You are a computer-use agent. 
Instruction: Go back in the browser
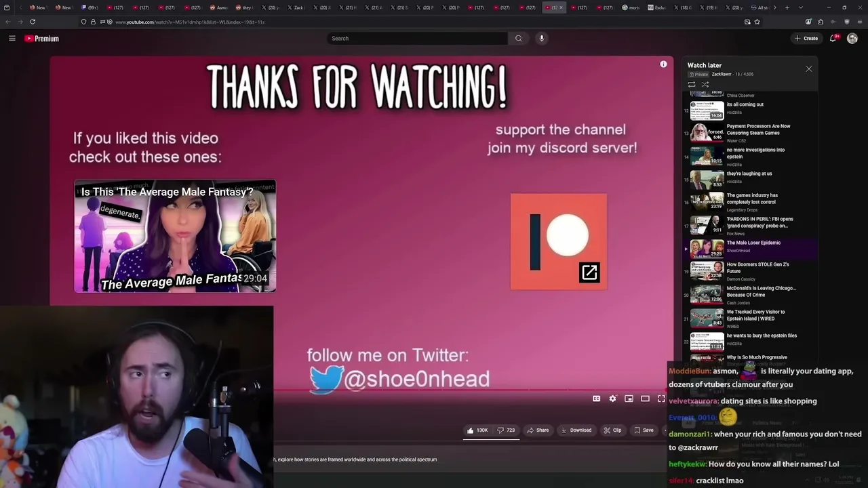point(8,22)
